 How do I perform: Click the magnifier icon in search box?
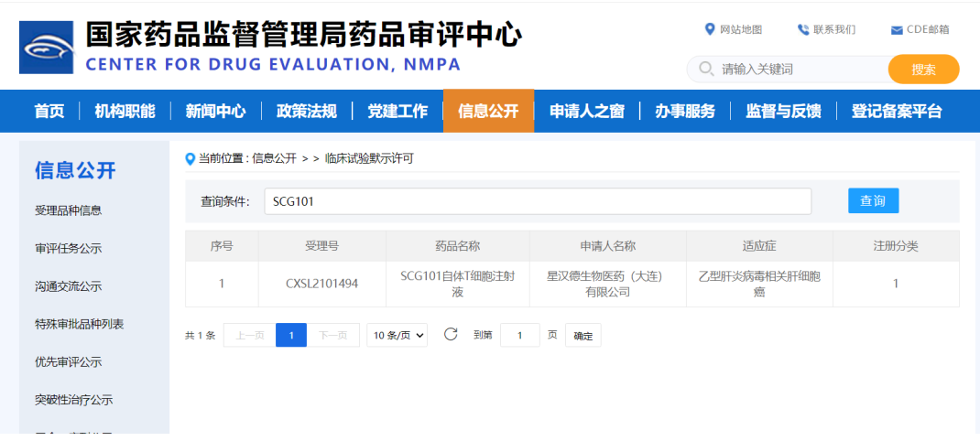click(705, 69)
